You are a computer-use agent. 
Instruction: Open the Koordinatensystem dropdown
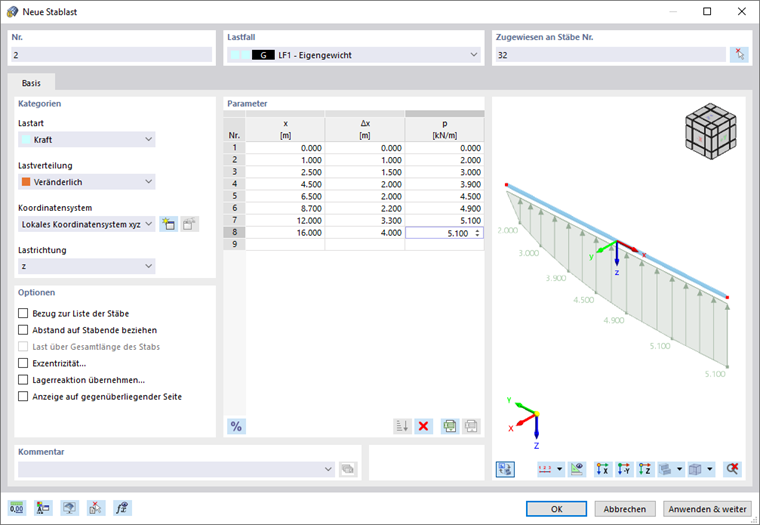(87, 224)
